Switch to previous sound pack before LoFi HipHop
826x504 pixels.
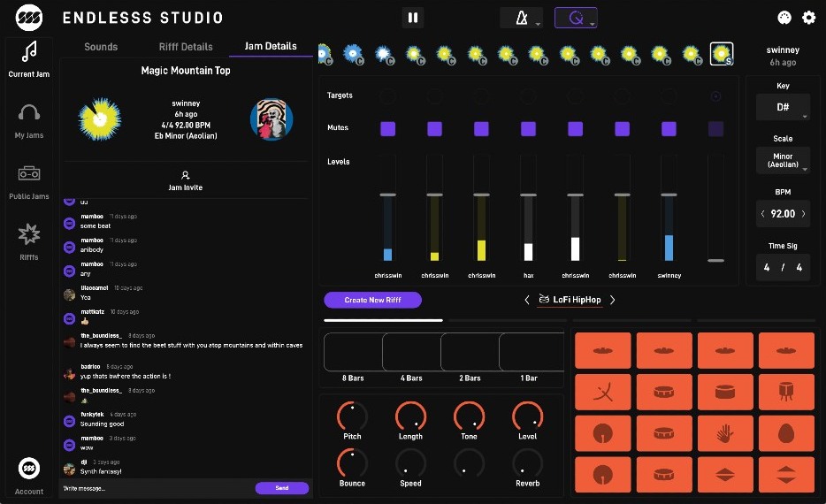click(527, 300)
